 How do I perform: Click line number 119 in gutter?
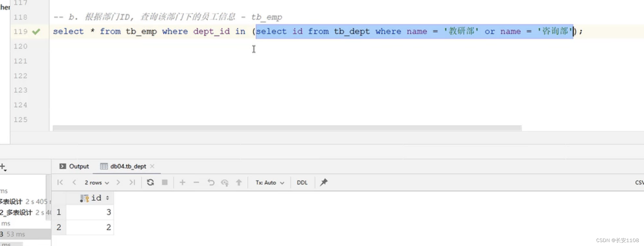20,32
